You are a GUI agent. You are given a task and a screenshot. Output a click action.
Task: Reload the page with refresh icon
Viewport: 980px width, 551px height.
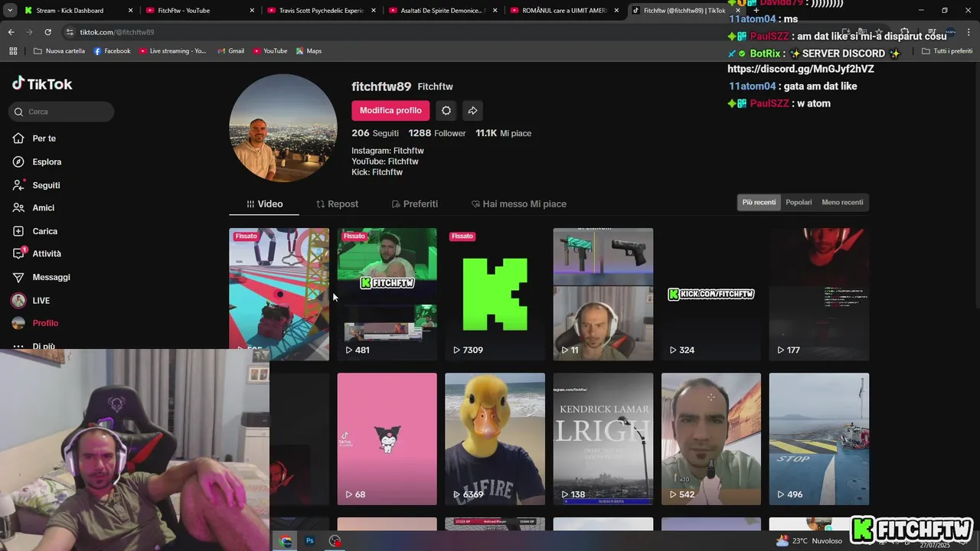point(47,32)
